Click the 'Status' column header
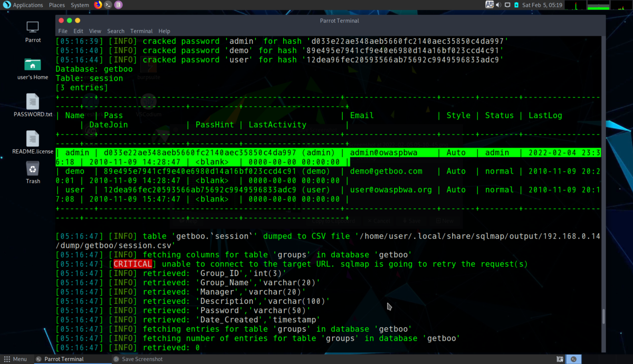This screenshot has height=364, width=633. 499,116
